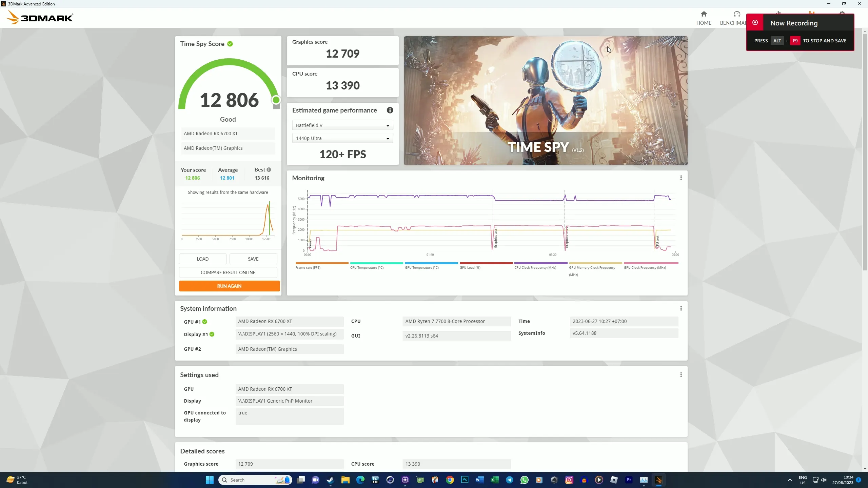Open Telegram from the taskbar
Viewport: 868px width, 488px height.
click(x=510, y=480)
